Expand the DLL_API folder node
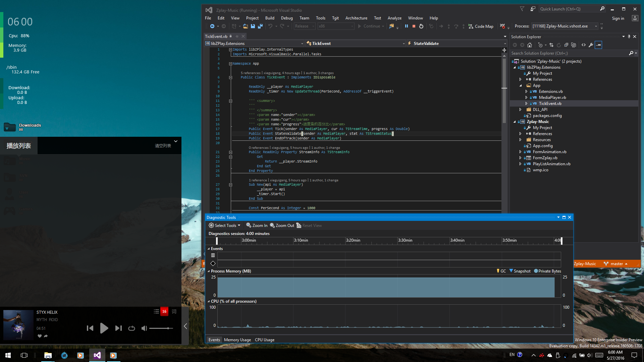The height and width of the screenshot is (362, 644). point(521,110)
